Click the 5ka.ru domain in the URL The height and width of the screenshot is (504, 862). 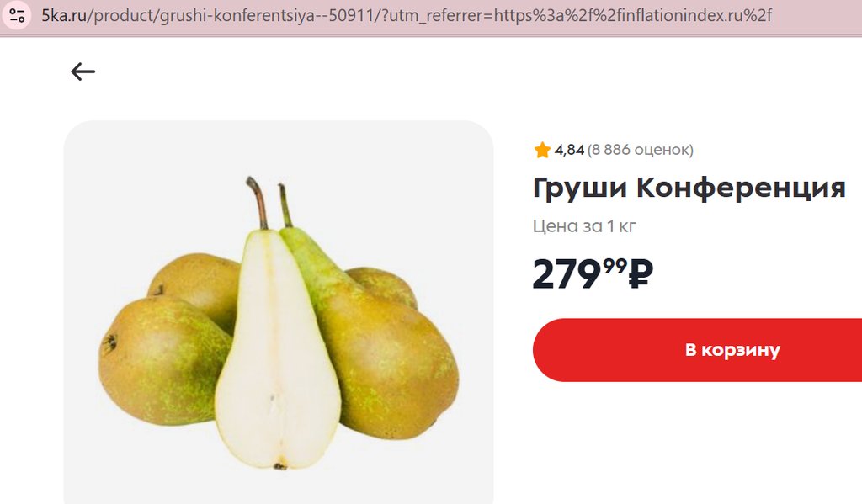[x=64, y=15]
